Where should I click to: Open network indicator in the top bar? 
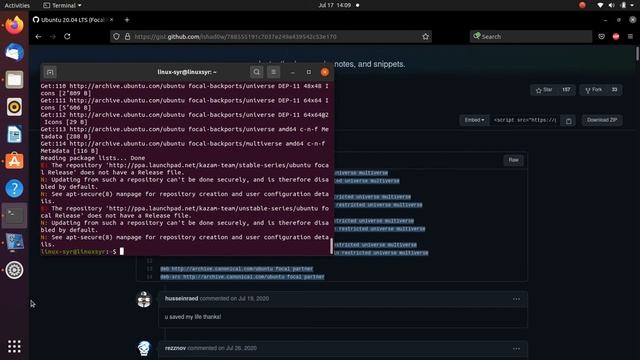600,5
